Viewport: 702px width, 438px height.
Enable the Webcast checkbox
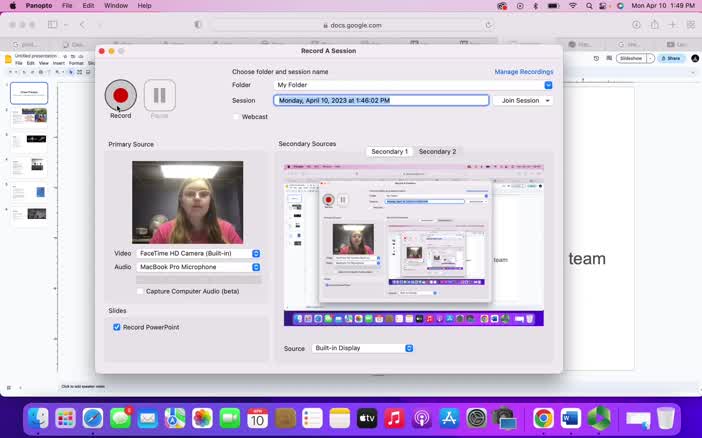point(237,117)
